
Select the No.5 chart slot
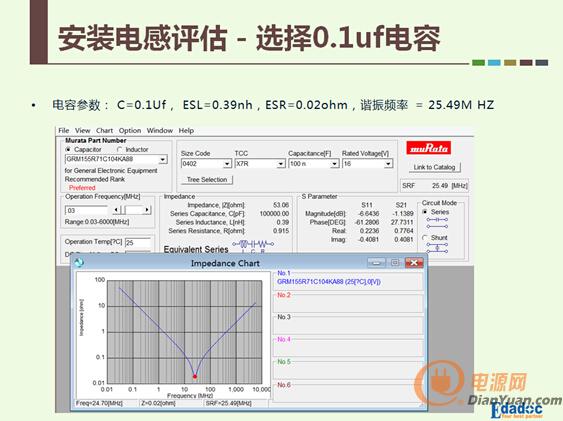point(348,370)
